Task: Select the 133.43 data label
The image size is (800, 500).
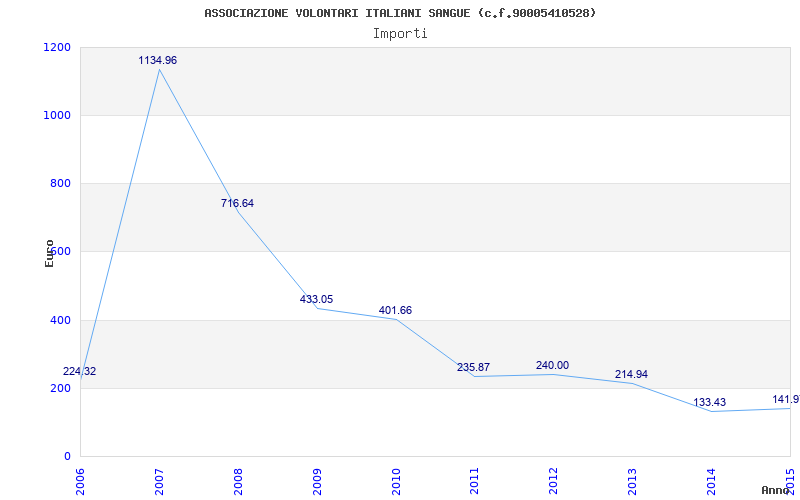Action: point(710,402)
